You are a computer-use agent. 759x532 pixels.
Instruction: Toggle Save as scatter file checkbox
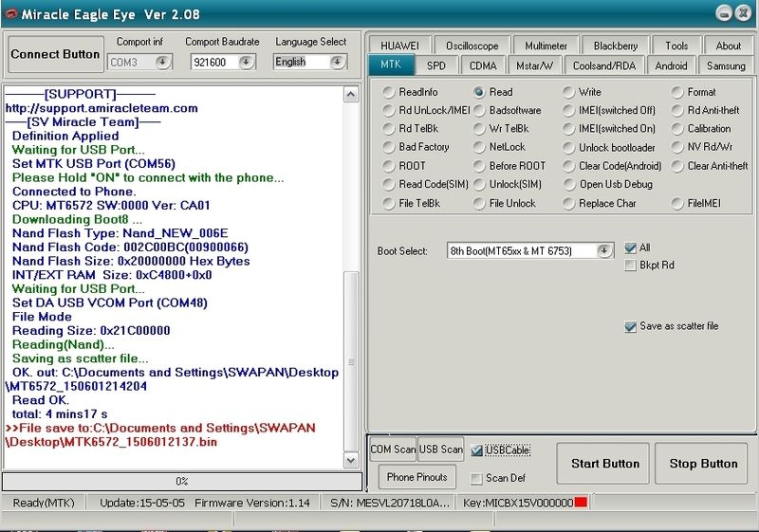click(630, 327)
